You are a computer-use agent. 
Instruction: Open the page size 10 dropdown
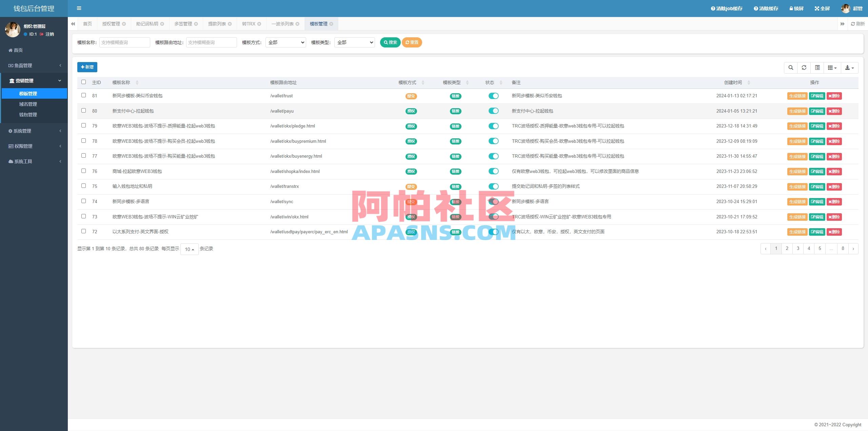[189, 249]
